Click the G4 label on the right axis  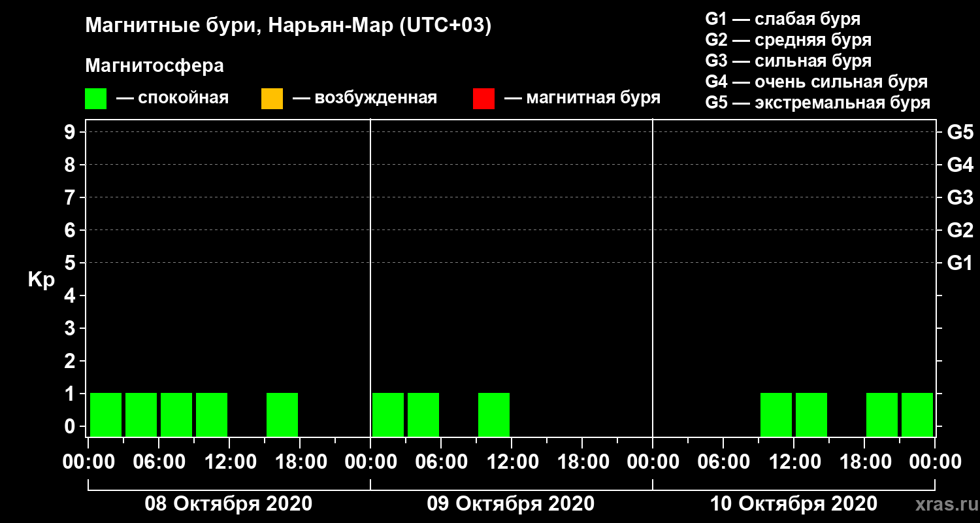pos(960,165)
